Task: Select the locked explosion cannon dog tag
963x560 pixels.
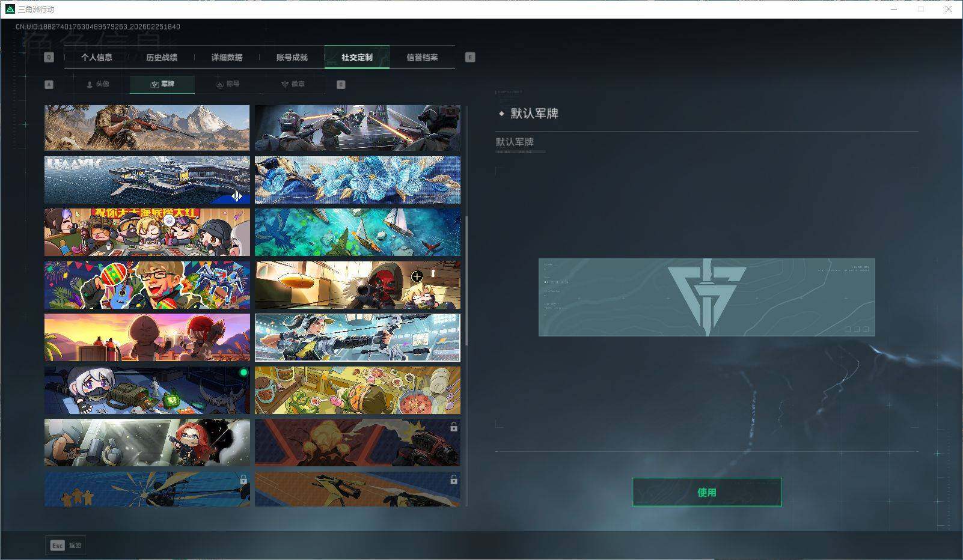Action: coord(358,442)
